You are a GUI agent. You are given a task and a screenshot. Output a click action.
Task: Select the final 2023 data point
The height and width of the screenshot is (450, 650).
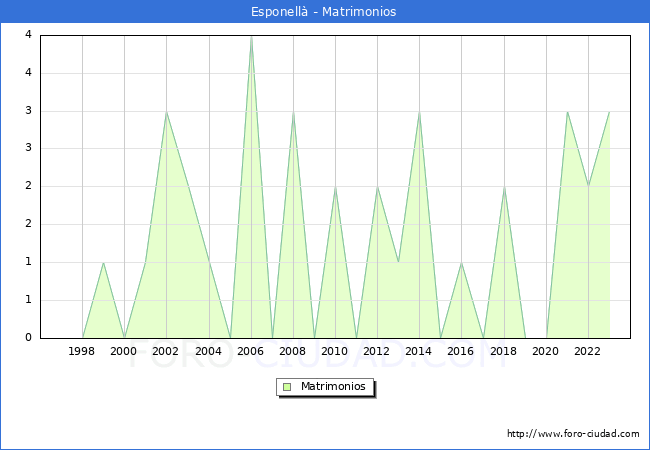coord(609,111)
